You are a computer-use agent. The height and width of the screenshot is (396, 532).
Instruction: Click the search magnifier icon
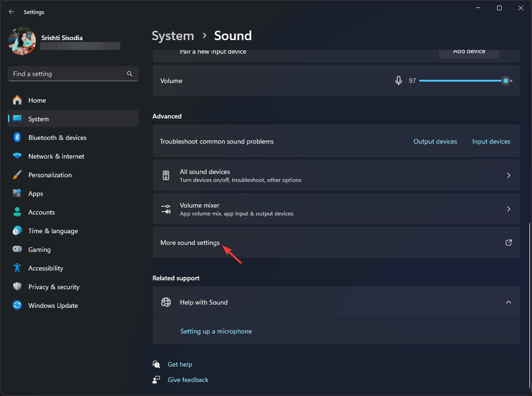click(x=130, y=74)
